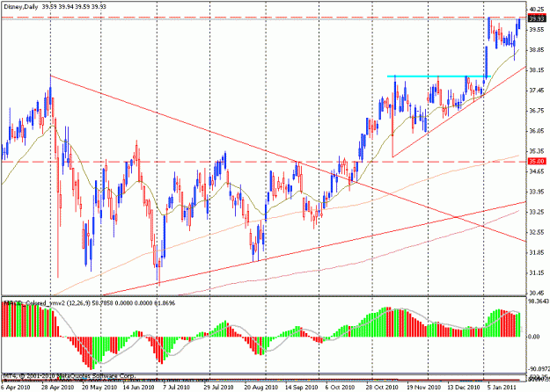Click the 31.15 price axis label
This screenshot has height=392, width=550.
click(537, 272)
